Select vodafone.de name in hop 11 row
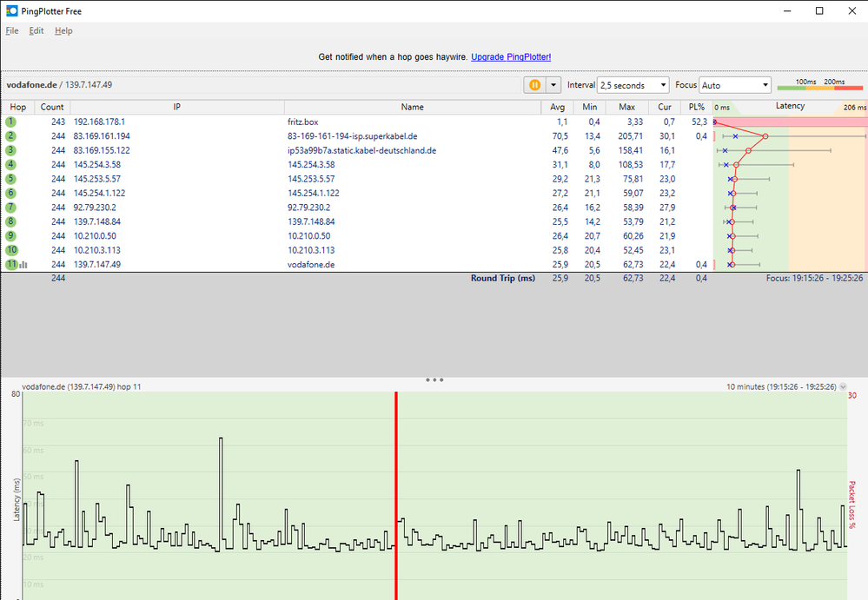 (310, 264)
